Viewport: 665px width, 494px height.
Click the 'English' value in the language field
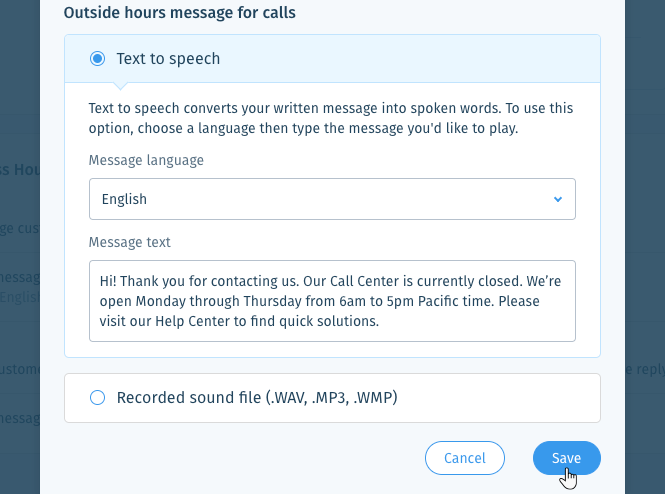click(x=124, y=199)
